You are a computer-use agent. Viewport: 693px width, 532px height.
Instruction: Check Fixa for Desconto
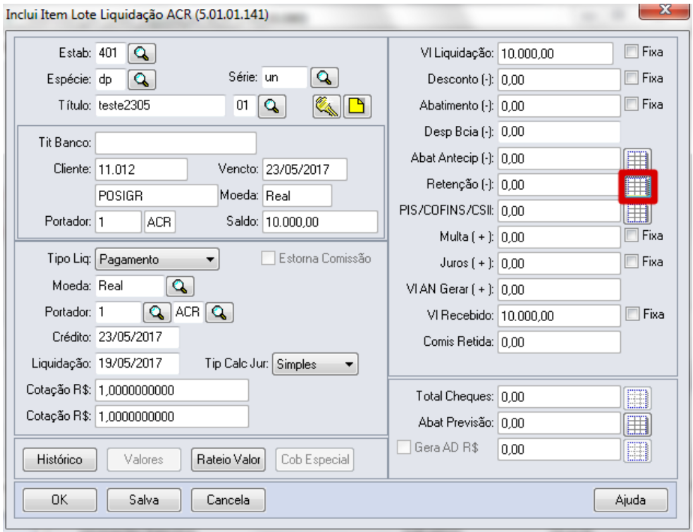point(631,78)
